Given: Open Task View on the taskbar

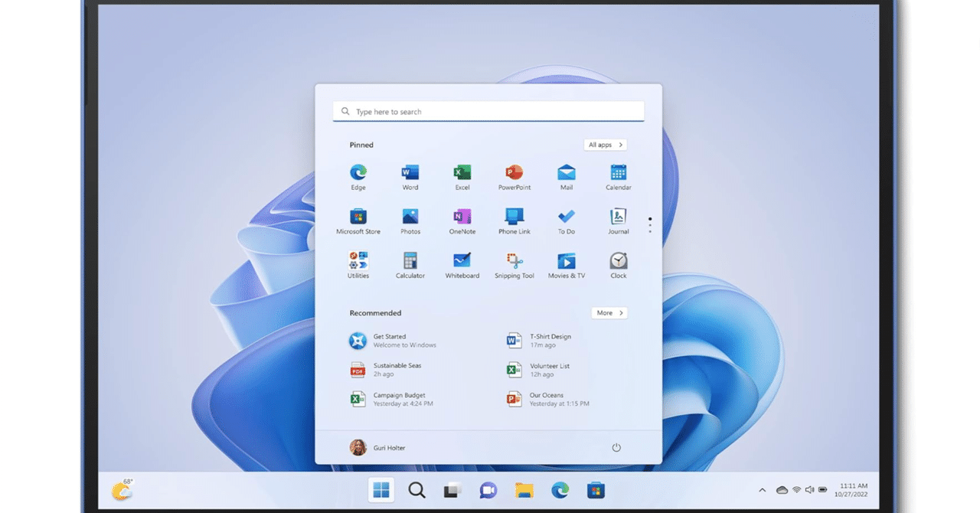Looking at the screenshot, I should click(452, 490).
